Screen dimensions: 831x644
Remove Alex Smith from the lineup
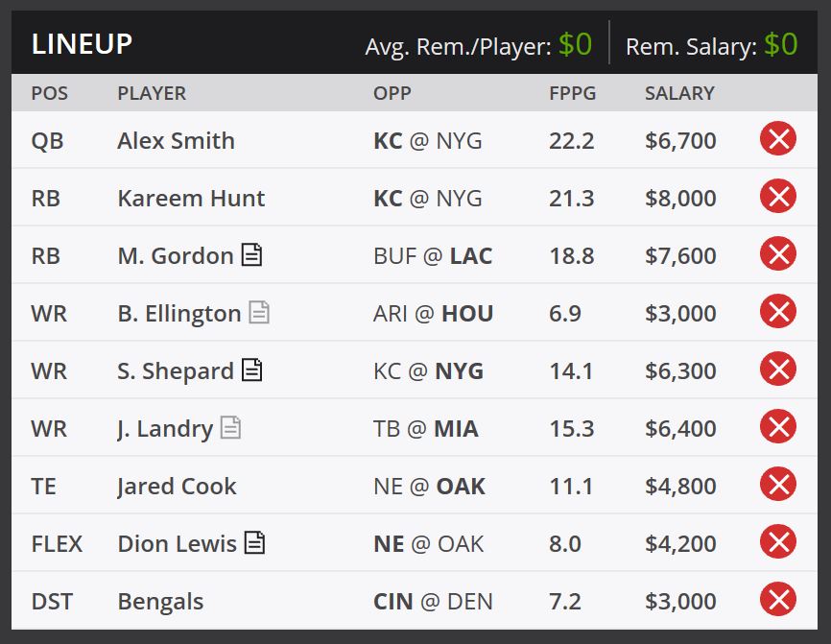778,138
